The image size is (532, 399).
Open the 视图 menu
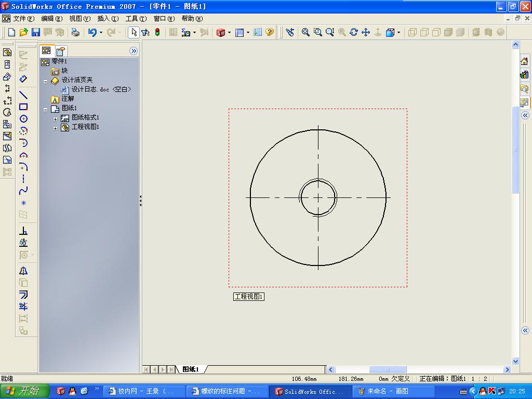(x=79, y=19)
